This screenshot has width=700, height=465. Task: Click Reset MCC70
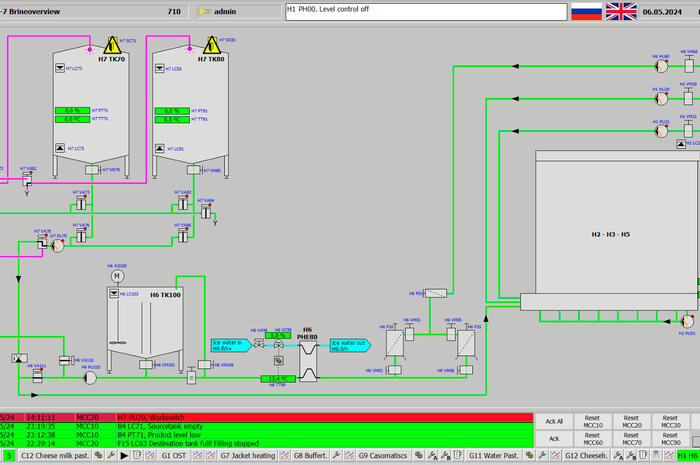pyautogui.click(x=631, y=439)
